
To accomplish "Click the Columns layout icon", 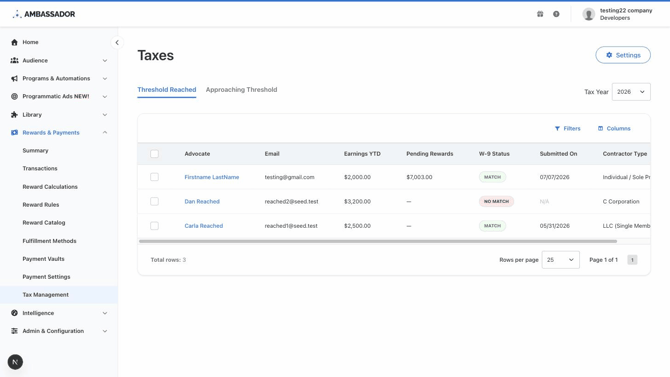I will point(600,128).
